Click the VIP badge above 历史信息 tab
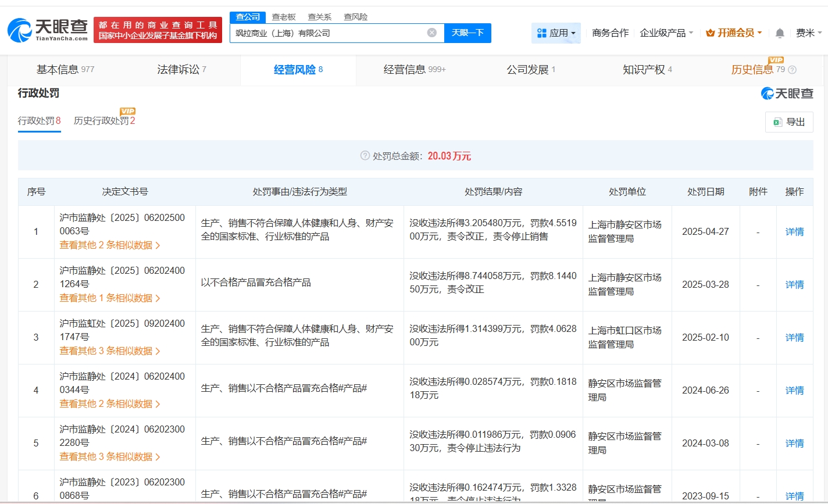This screenshot has height=504, width=828. [776, 60]
